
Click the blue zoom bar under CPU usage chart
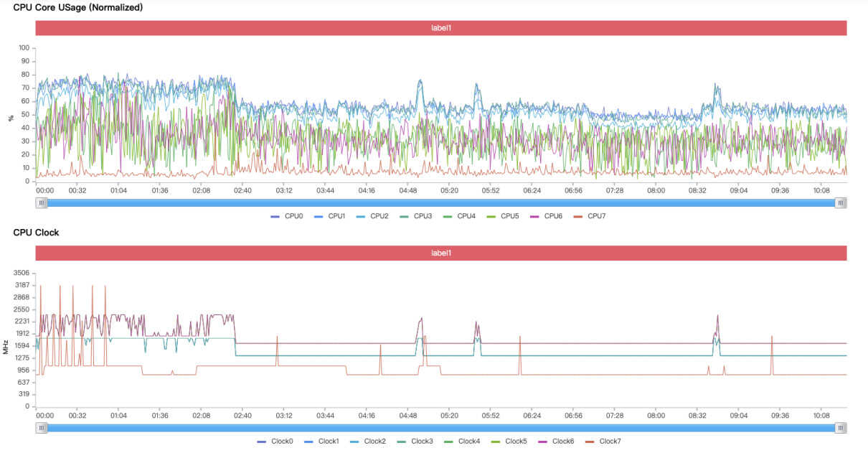click(441, 202)
